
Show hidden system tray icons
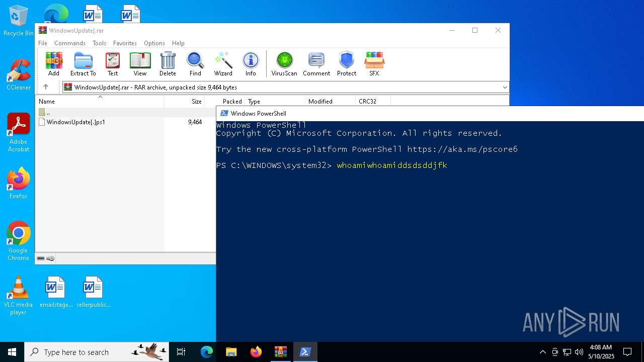(542, 352)
